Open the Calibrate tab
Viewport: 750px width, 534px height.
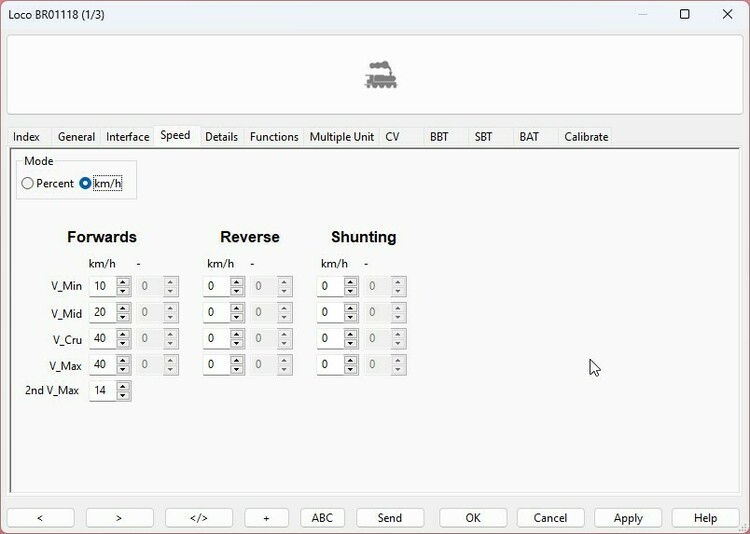586,137
